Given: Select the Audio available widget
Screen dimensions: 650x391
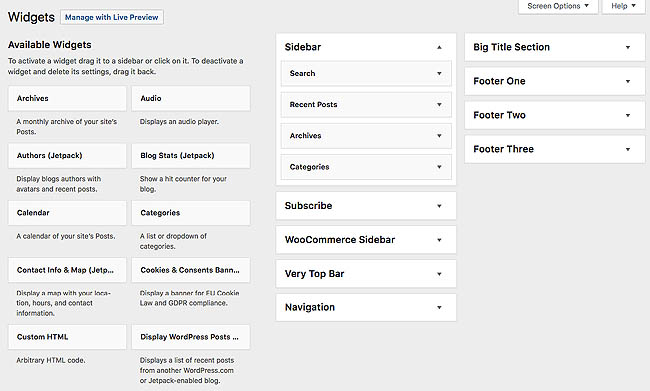Looking at the screenshot, I should (191, 98).
